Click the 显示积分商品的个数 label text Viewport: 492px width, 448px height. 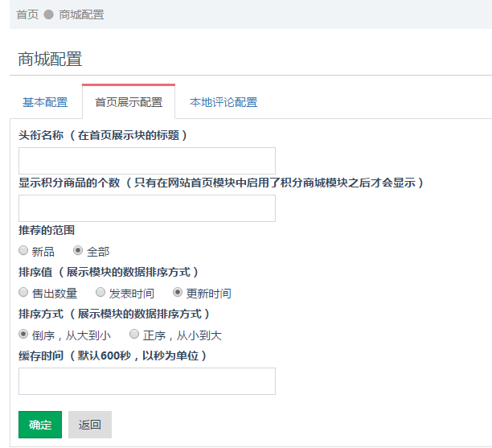click(69, 183)
